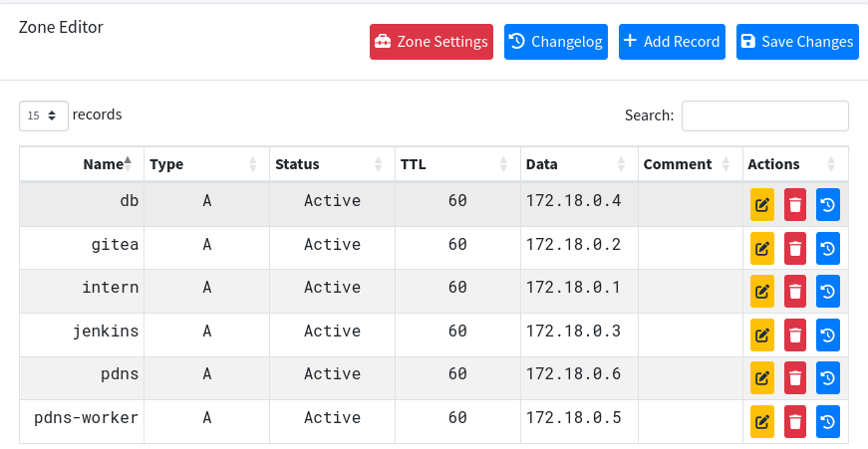Click the Changelog button
868x449 pixels.
coord(555,42)
